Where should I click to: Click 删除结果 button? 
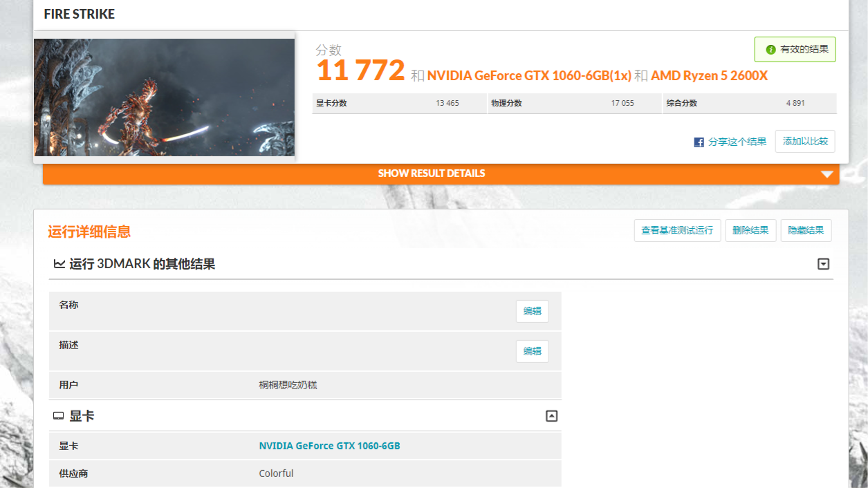click(x=750, y=230)
